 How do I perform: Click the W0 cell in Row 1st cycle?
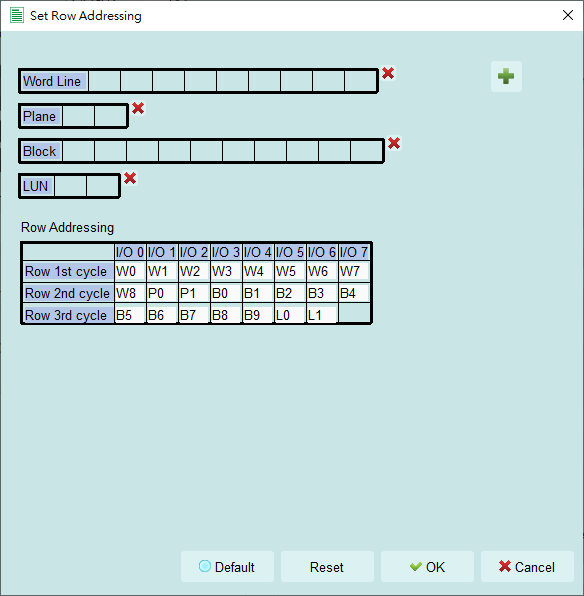point(130,271)
